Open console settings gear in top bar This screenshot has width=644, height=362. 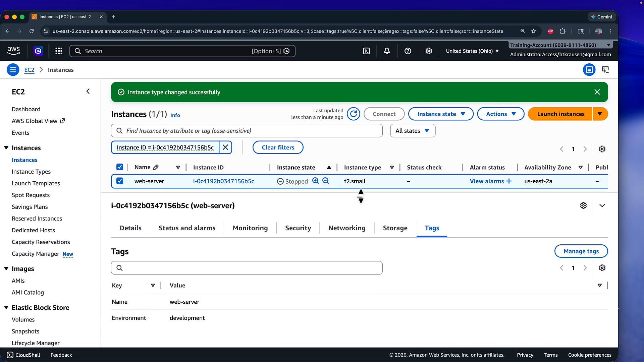(428, 51)
